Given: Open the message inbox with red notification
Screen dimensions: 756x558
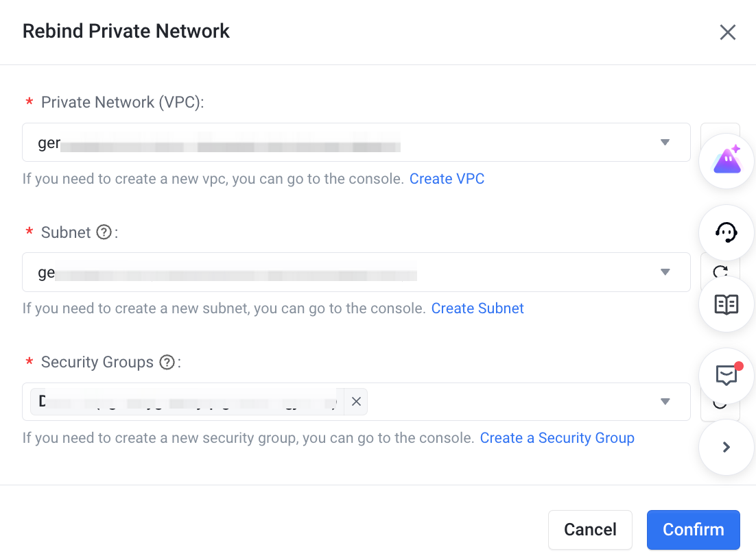Looking at the screenshot, I should [727, 376].
